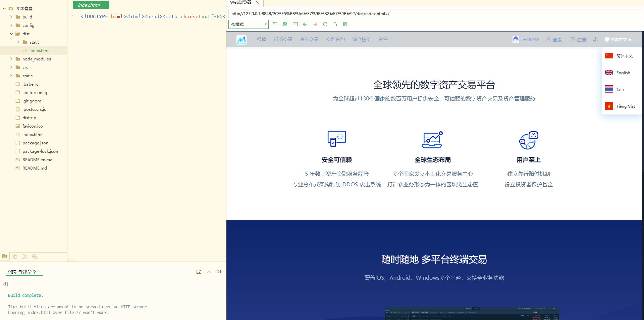644x320 pixels.
Task: Click the QR code icon in browser toolbar
Action: point(345,24)
